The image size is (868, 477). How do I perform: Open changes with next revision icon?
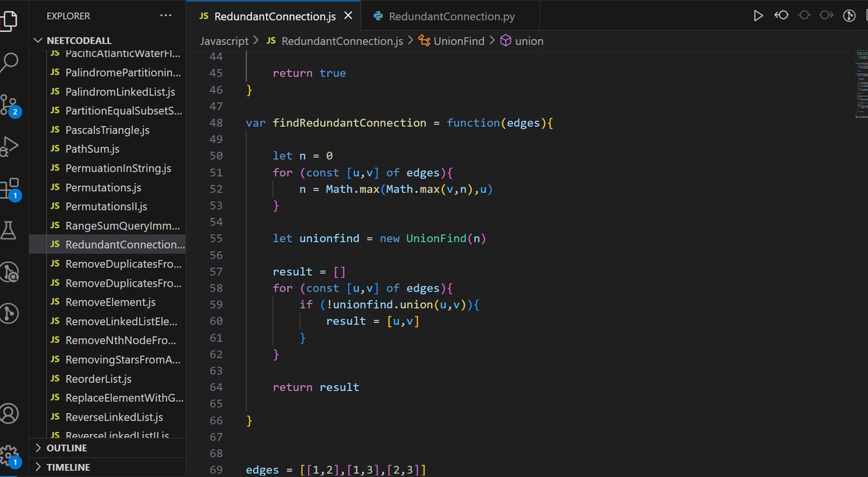coord(827,15)
